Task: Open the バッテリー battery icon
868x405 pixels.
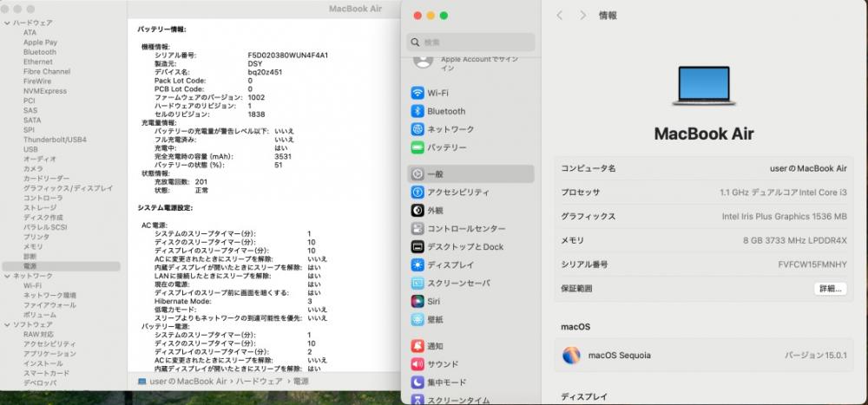Action: [418, 147]
